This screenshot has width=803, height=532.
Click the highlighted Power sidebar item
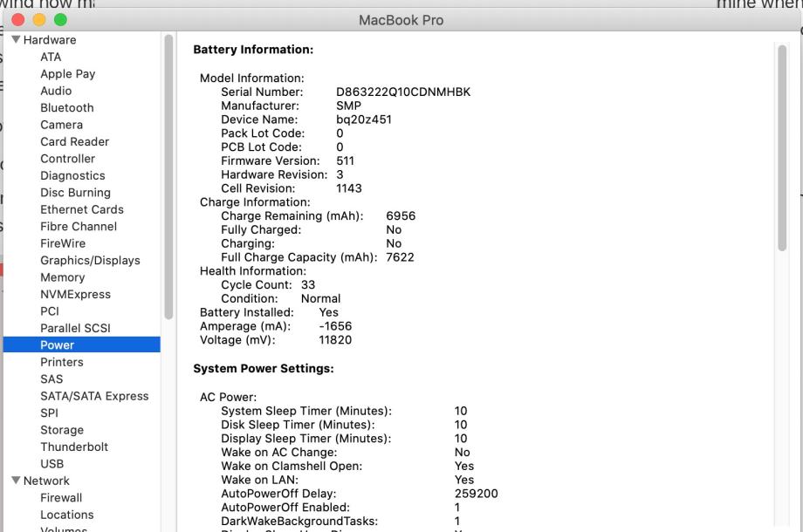pyautogui.click(x=81, y=344)
